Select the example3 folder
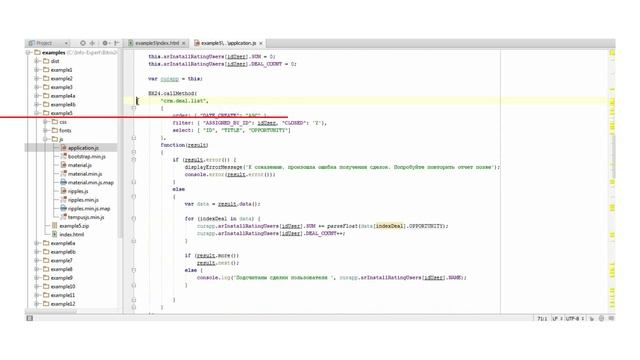This screenshot has width=640, height=360. coord(62,87)
